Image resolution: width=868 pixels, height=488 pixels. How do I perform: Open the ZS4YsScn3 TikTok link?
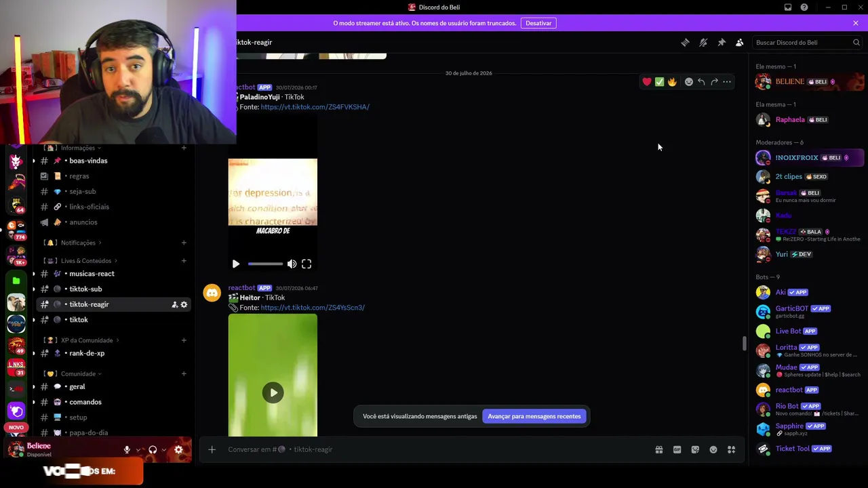coord(313,308)
